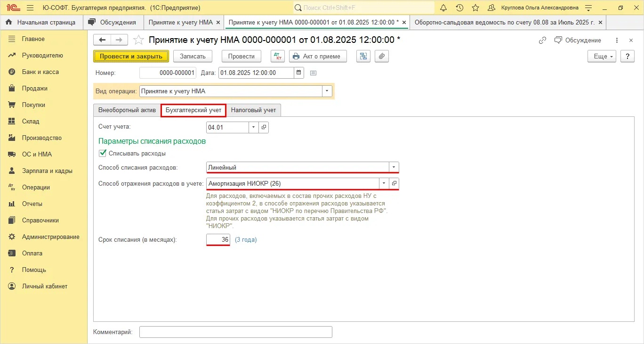Expand Счет учета dropdown arrow
The width and height of the screenshot is (644, 344).
[254, 127]
